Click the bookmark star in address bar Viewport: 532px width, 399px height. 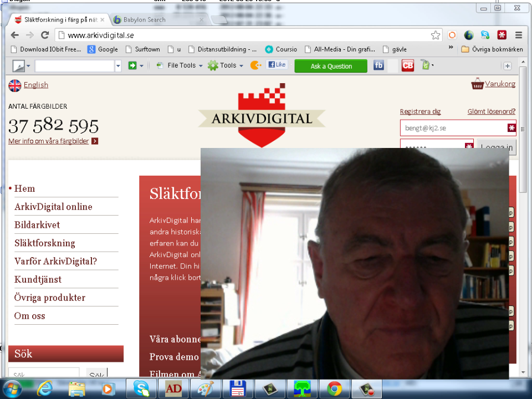point(436,35)
